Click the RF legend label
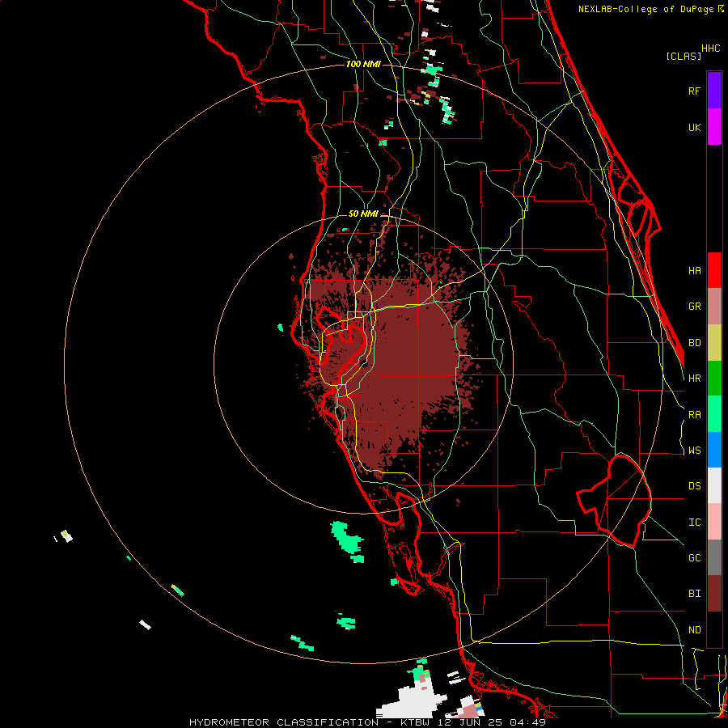This screenshot has height=728, width=728. pyautogui.click(x=695, y=91)
